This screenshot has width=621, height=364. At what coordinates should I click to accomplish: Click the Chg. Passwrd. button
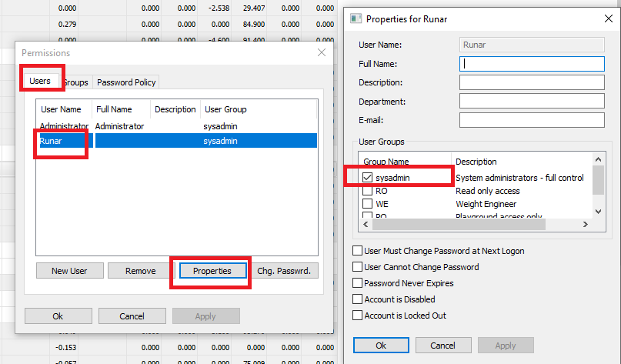(x=284, y=271)
